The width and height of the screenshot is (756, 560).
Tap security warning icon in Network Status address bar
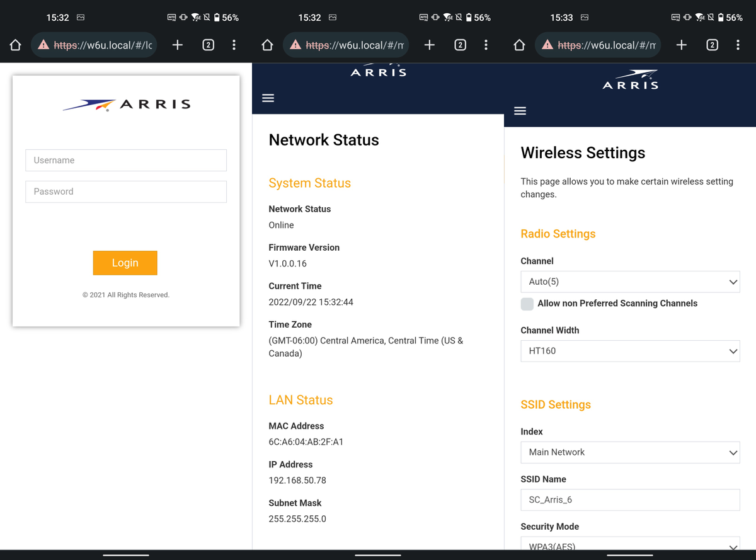click(295, 45)
